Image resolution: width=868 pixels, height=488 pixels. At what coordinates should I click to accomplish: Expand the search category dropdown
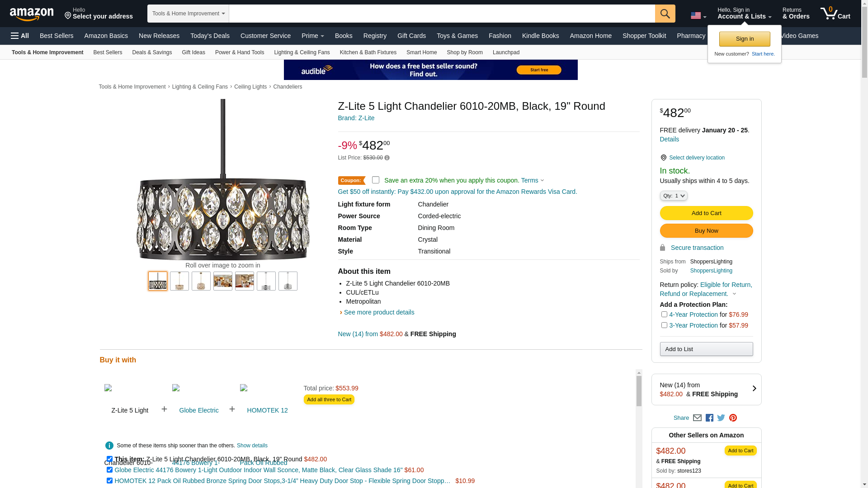click(188, 14)
